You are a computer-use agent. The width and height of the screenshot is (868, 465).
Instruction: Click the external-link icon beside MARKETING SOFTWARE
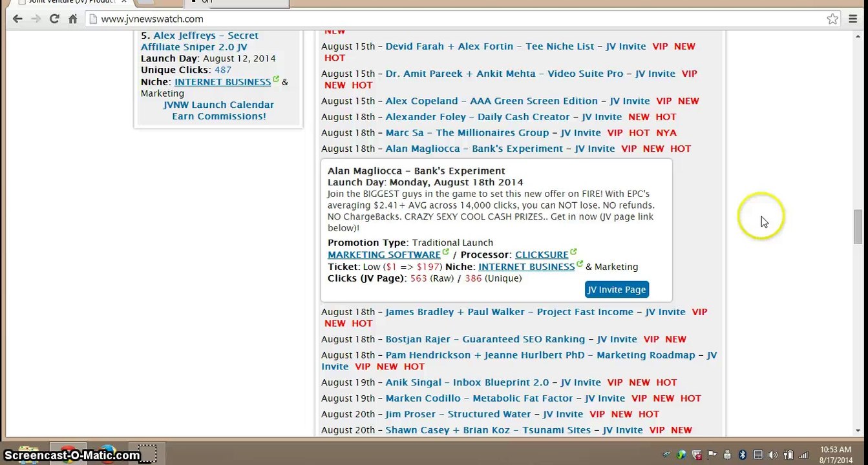[446, 253]
